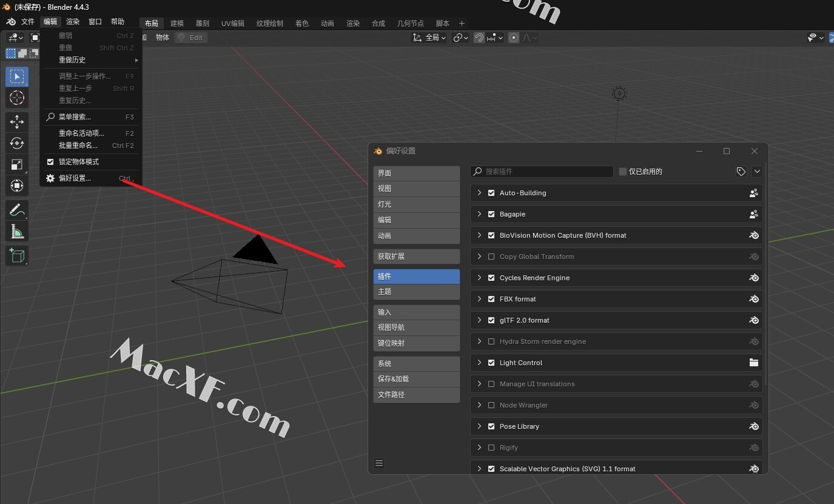Open the add-ons dropdown arrow beside tag icon

pyautogui.click(x=757, y=172)
